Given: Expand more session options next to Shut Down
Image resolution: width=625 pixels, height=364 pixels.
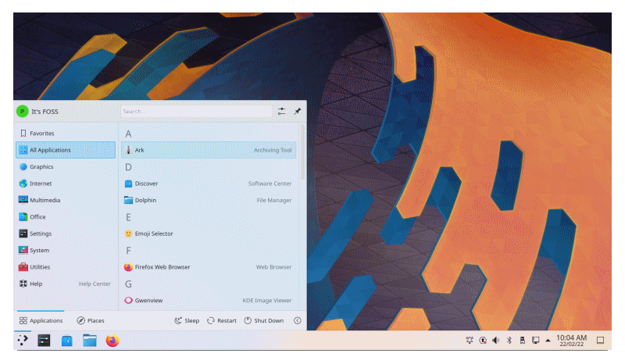Looking at the screenshot, I should click(x=297, y=320).
